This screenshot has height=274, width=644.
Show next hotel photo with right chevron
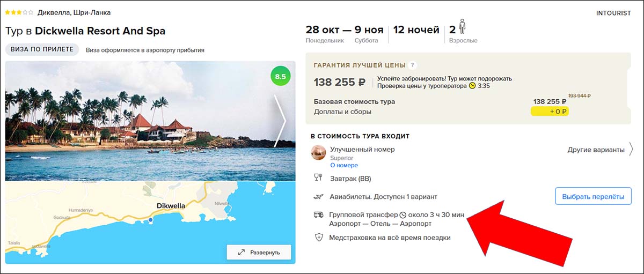click(280, 121)
